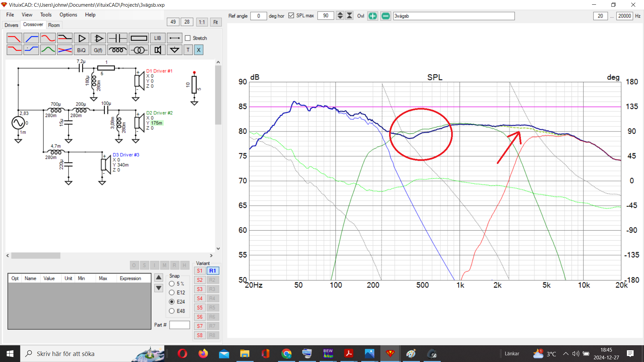Image resolution: width=644 pixels, height=362 pixels.
Task: Toggle the Stretch checkbox
Action: (188, 38)
